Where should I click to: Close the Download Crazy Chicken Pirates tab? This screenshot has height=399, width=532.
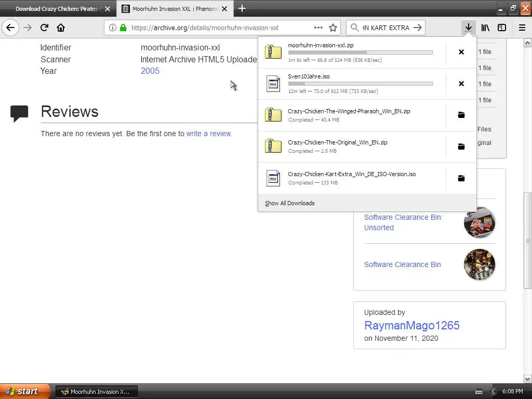[x=108, y=9]
